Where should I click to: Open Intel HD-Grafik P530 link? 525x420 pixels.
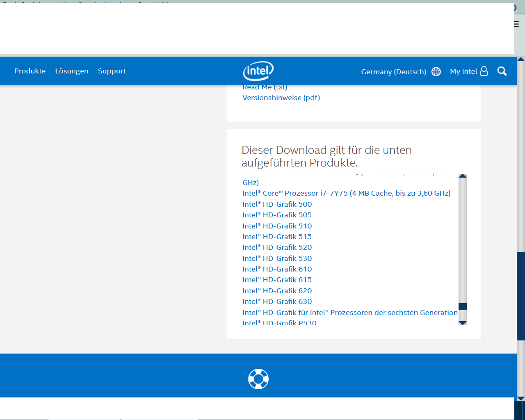pos(280,323)
